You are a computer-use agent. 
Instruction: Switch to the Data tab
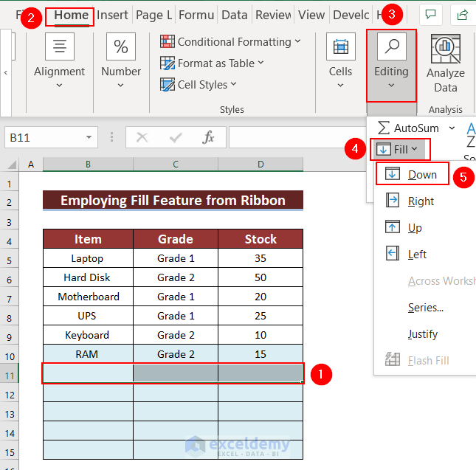(x=235, y=15)
